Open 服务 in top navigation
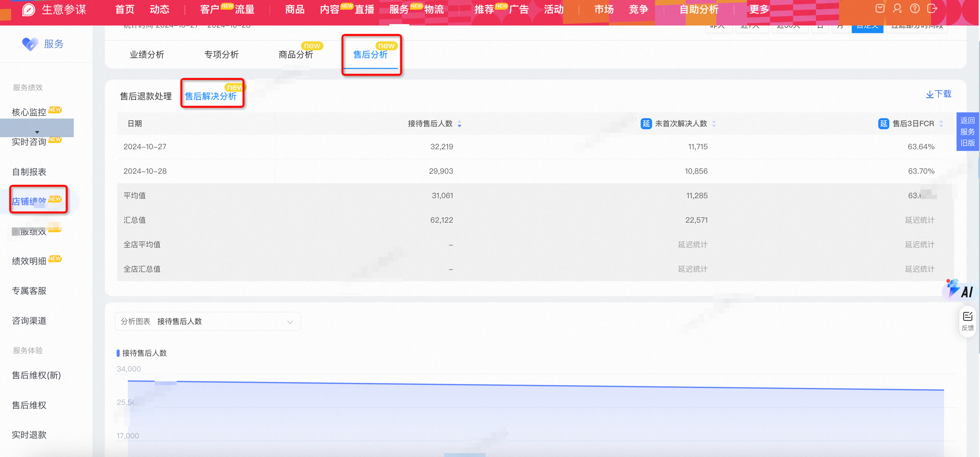This screenshot has height=457, width=980. tap(399, 10)
